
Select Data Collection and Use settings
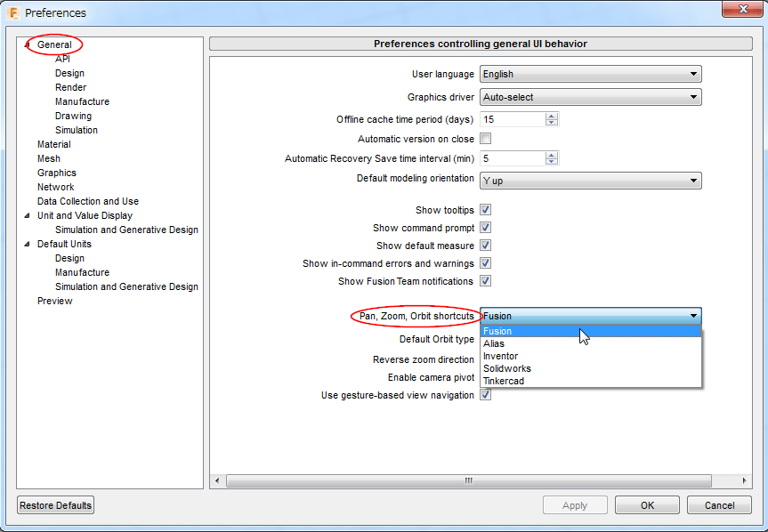[87, 201]
